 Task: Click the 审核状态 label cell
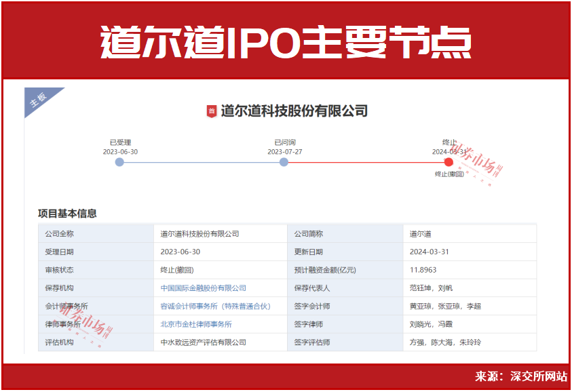tap(96, 270)
